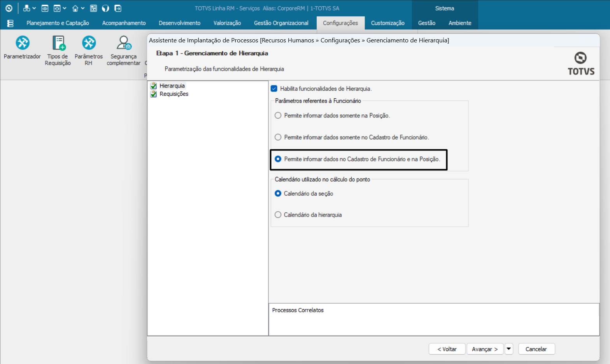Screen dimensions: 610x364
Task: Open the Parametrizador ribbon tool
Action: [x=22, y=48]
